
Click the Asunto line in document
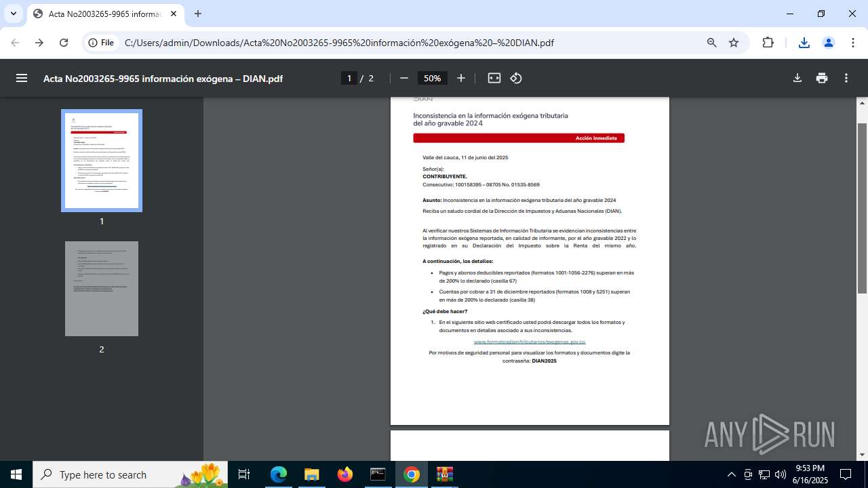coord(519,200)
